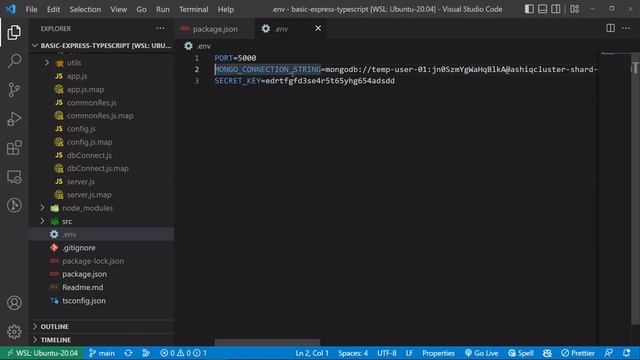Open the Search view in activity bar

[x=14, y=61]
